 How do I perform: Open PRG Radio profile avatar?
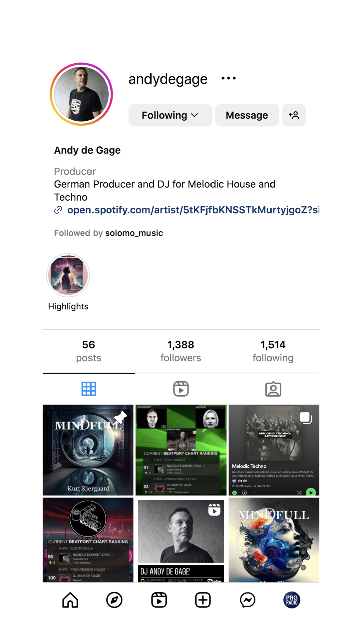(292, 600)
